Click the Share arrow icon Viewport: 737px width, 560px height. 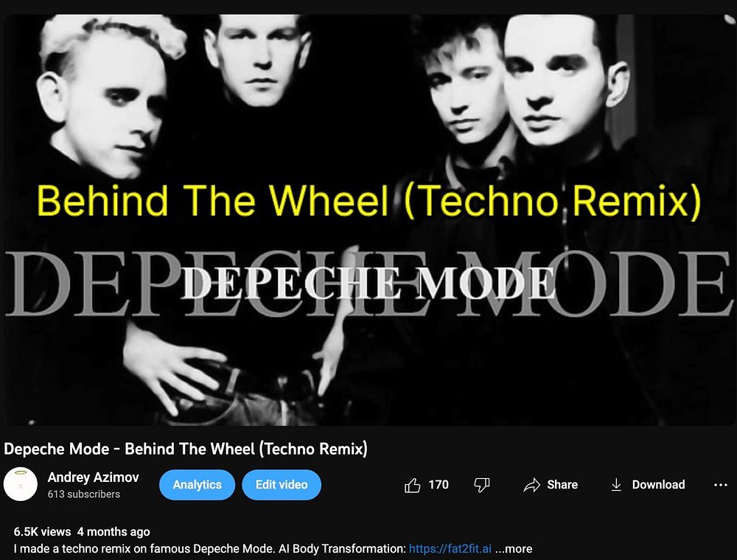click(x=532, y=485)
